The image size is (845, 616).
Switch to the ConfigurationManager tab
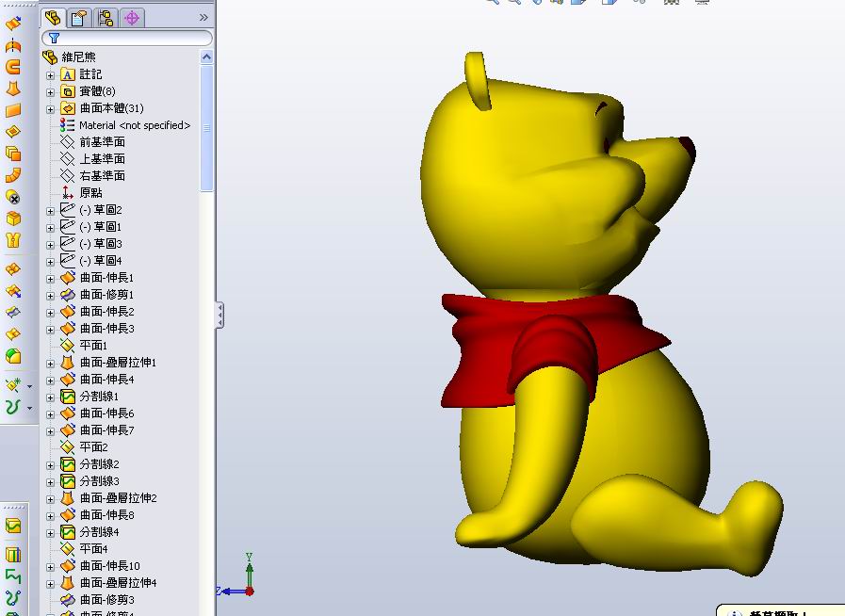(106, 17)
